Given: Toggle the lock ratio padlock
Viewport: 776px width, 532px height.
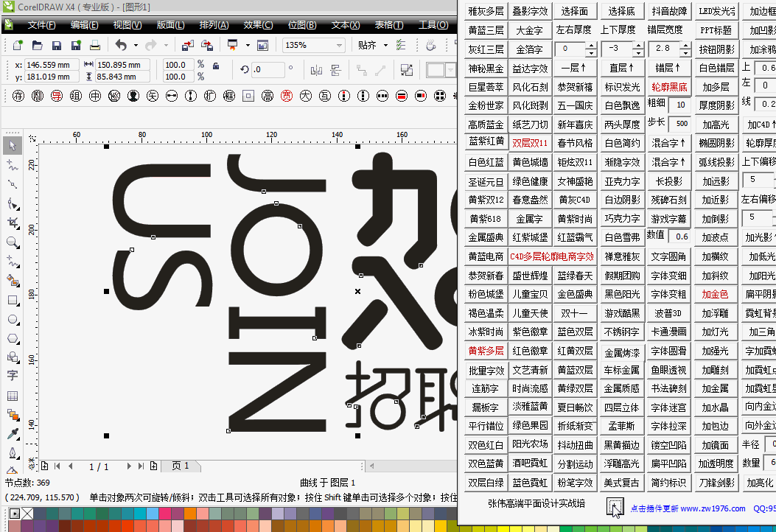Looking at the screenshot, I should pyautogui.click(x=216, y=66).
